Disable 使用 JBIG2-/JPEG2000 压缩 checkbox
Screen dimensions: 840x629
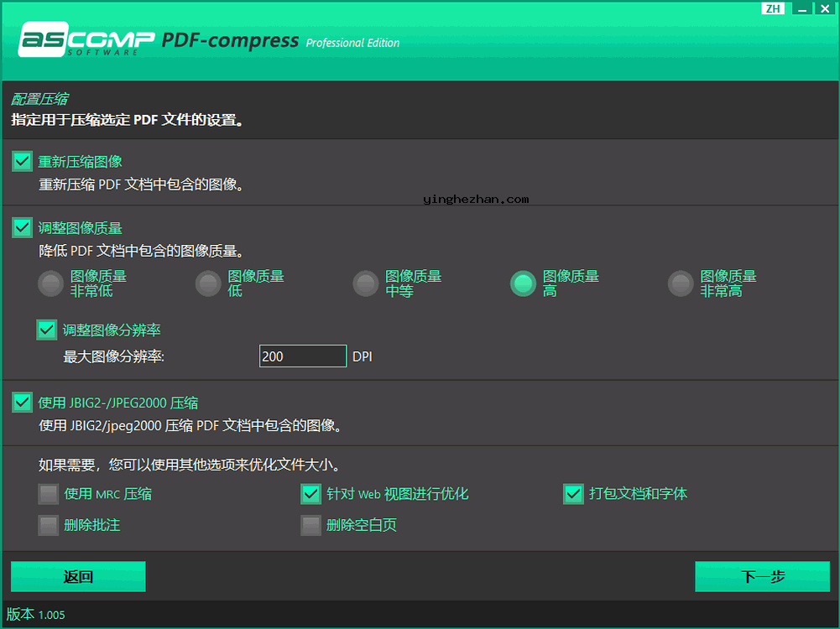[22, 402]
